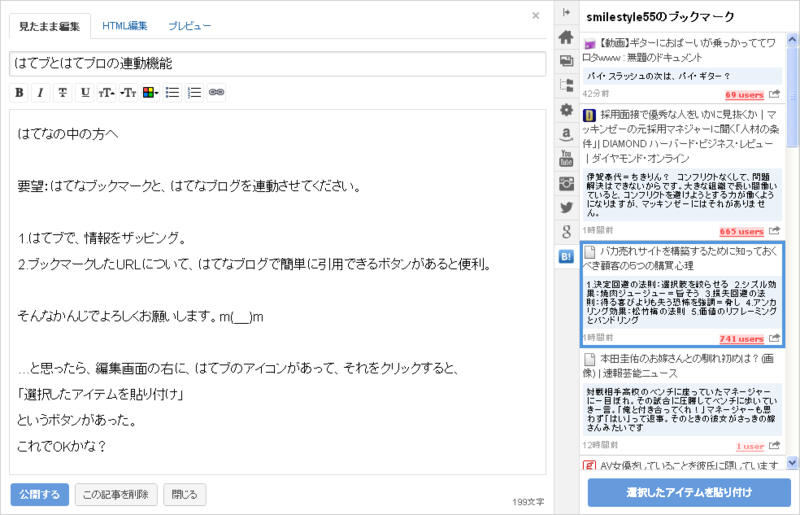Click into the article body text area

(278, 292)
